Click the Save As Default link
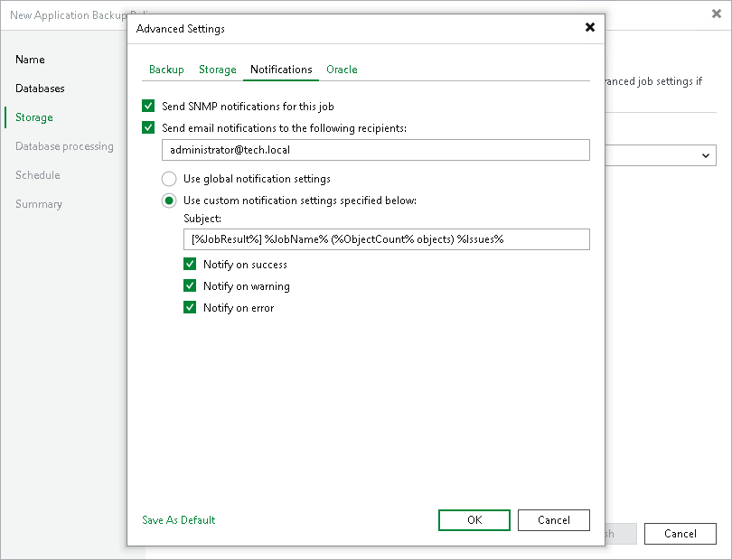Screen dimensions: 732x560 (x=178, y=520)
